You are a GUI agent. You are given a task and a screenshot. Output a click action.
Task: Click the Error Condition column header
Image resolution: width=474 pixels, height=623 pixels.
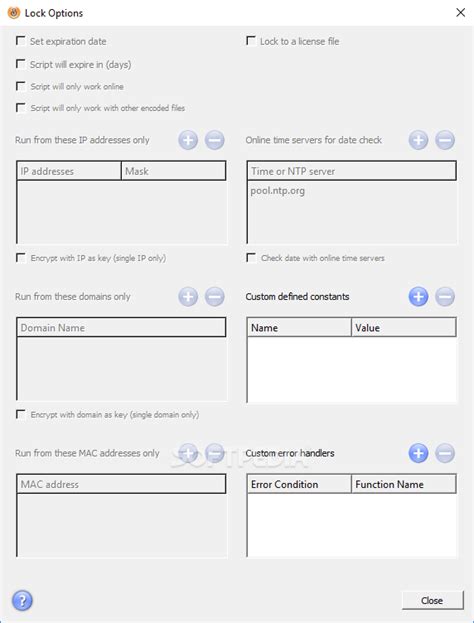tap(299, 484)
